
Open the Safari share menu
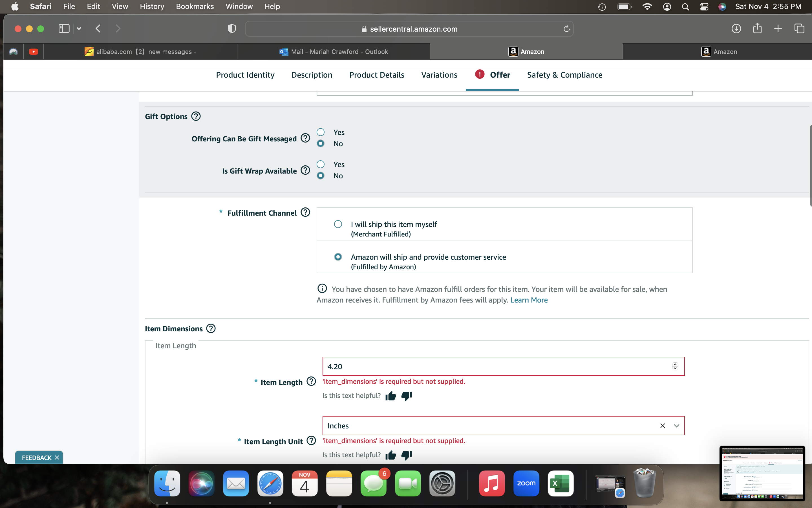click(x=757, y=28)
